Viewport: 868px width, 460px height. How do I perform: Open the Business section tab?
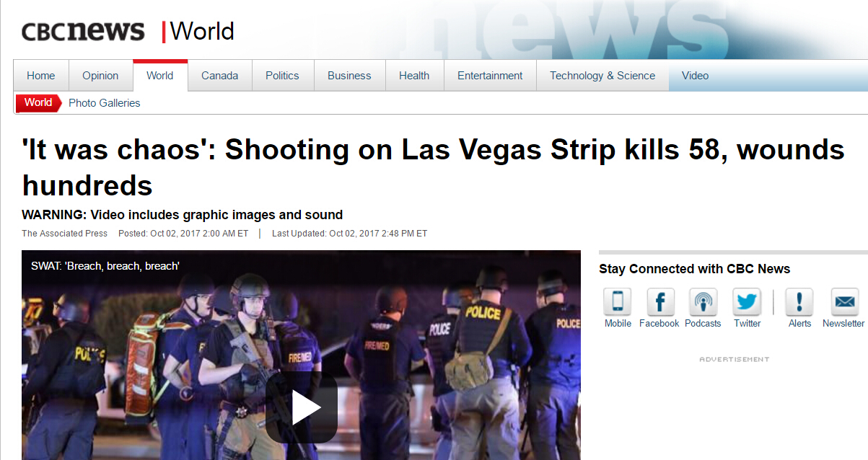[x=349, y=76]
